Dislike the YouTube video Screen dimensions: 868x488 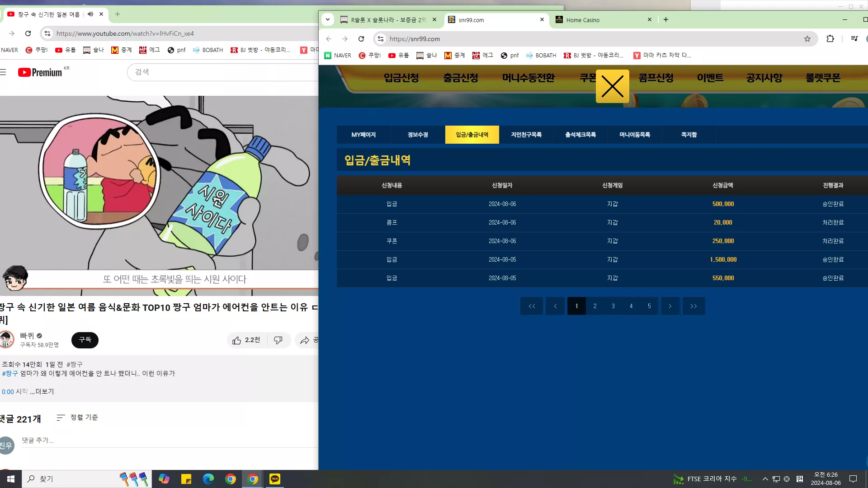pos(278,340)
